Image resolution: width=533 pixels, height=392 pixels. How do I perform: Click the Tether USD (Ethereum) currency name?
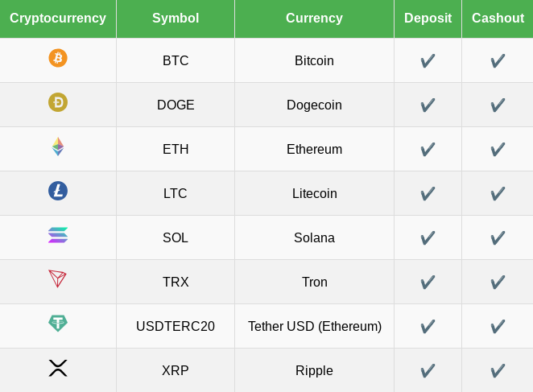[x=315, y=326]
